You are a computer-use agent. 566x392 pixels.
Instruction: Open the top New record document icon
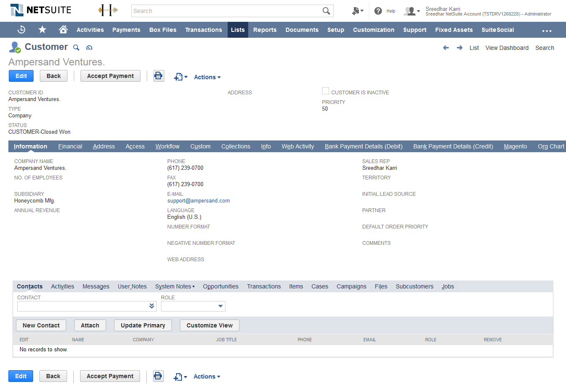click(181, 77)
